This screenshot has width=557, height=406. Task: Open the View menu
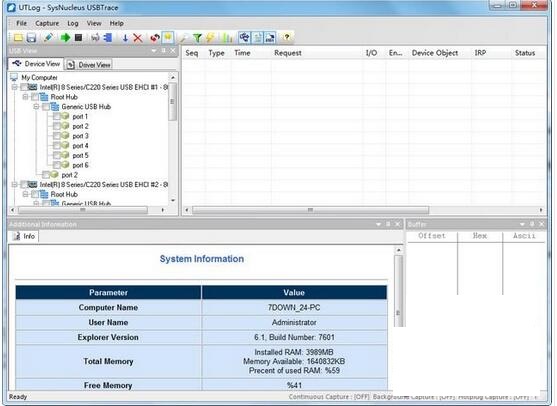coord(94,23)
